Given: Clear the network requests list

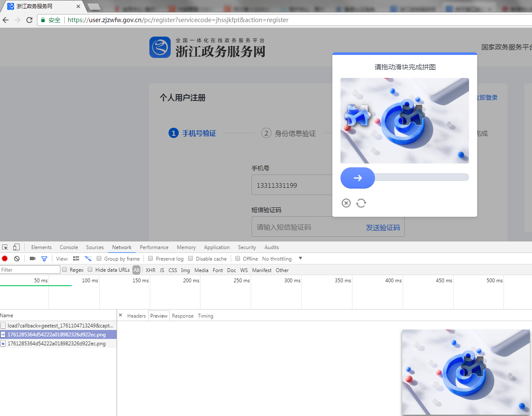Looking at the screenshot, I should [16, 258].
